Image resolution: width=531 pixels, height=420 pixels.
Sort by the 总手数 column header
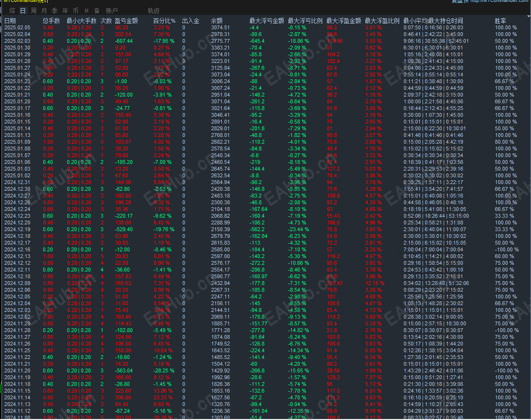(x=51, y=21)
